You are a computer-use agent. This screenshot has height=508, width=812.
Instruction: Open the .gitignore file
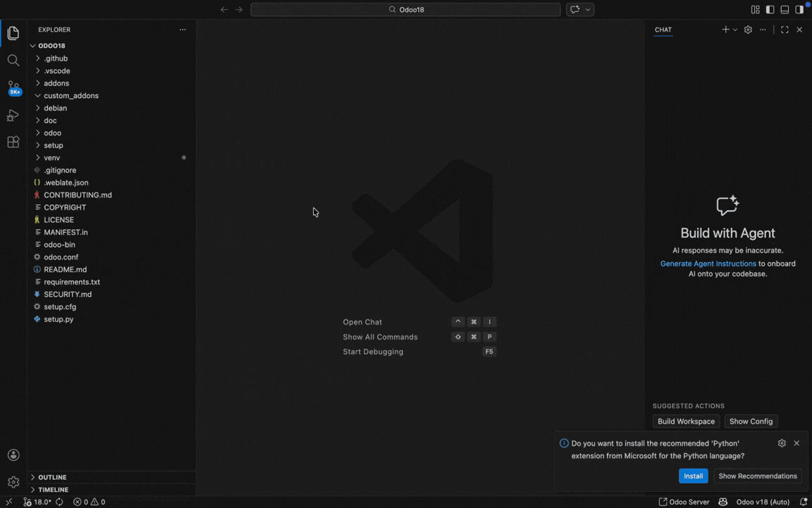(111, 170)
